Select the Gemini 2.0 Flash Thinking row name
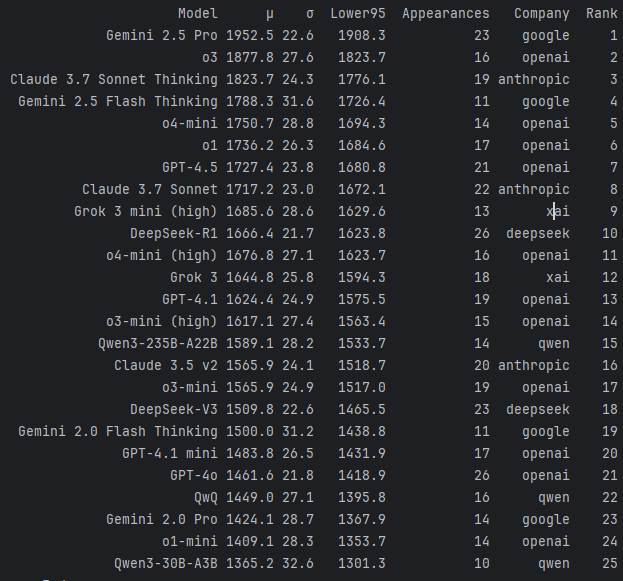The image size is (623, 581). pos(118,432)
